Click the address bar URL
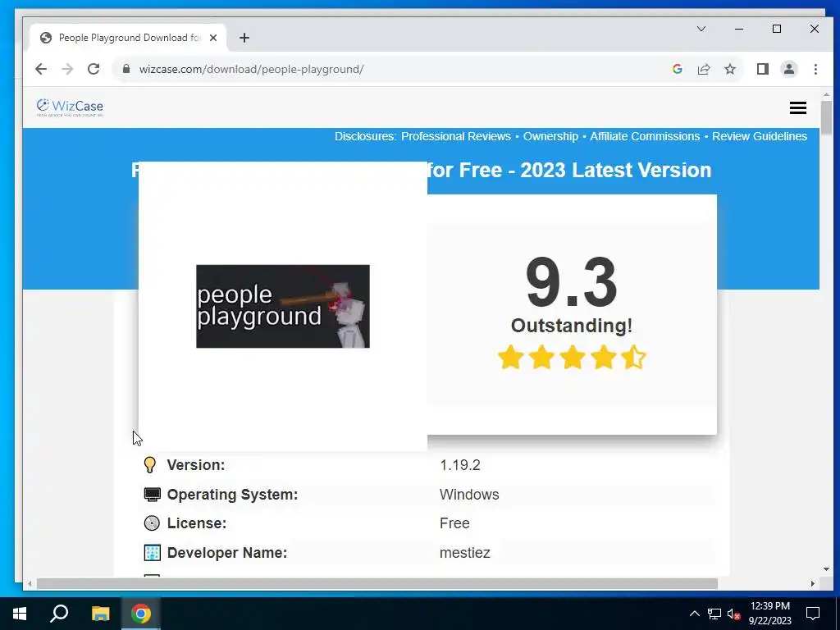Image resolution: width=840 pixels, height=630 pixels. coord(251,69)
